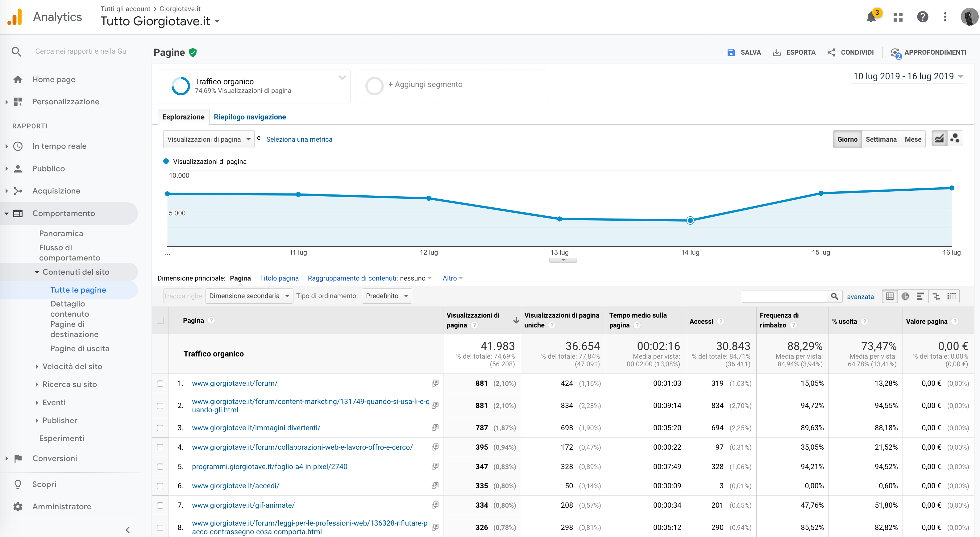Click the search magnifier in sidebar
The height and width of the screenshot is (537, 980).
tap(16, 51)
